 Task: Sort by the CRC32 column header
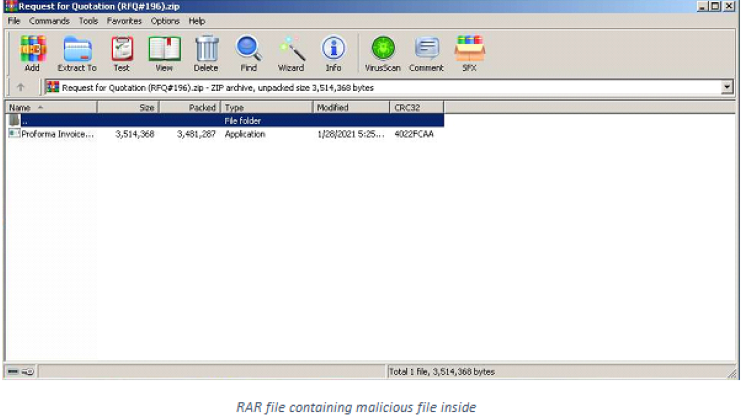tap(417, 108)
